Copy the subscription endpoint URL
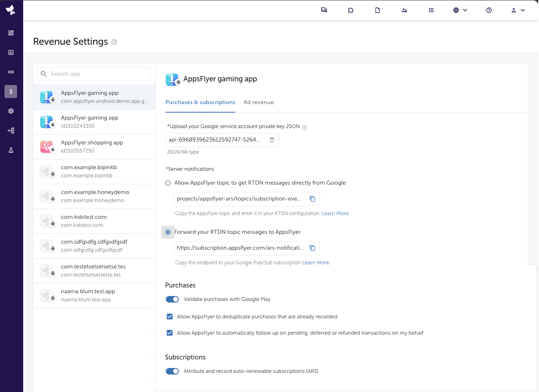Image resolution: width=539 pixels, height=392 pixels. tap(313, 248)
